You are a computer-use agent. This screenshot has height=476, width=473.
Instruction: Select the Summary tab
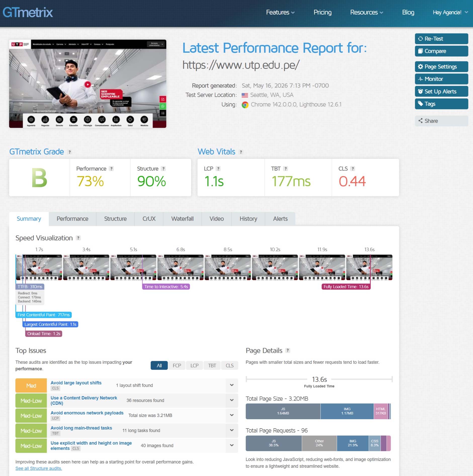click(x=29, y=219)
